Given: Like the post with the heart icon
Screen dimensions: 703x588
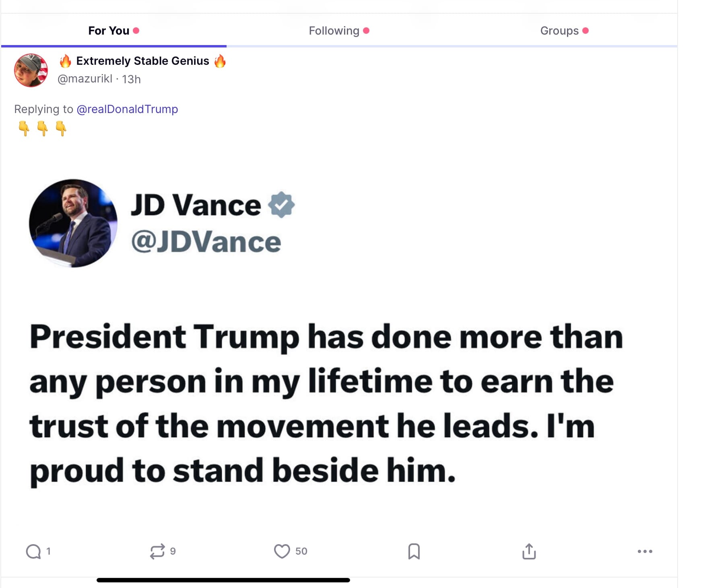Looking at the screenshot, I should 282,551.
